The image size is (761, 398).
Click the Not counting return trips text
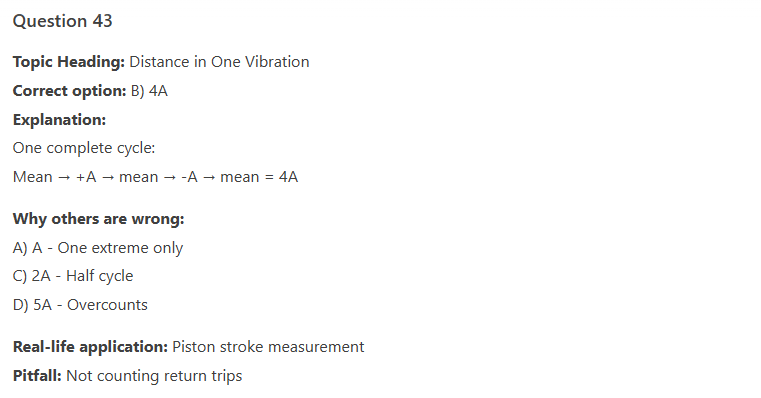(x=154, y=376)
